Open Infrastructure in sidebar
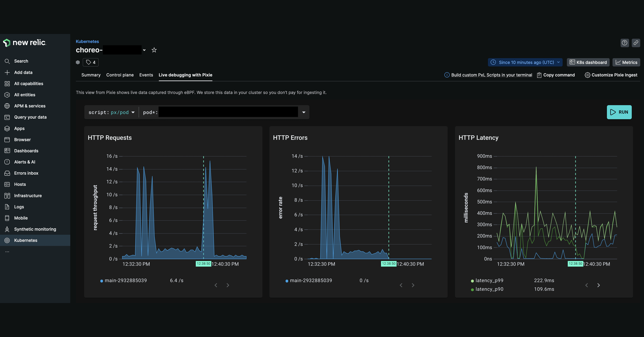This screenshot has height=337, width=644. 28,195
